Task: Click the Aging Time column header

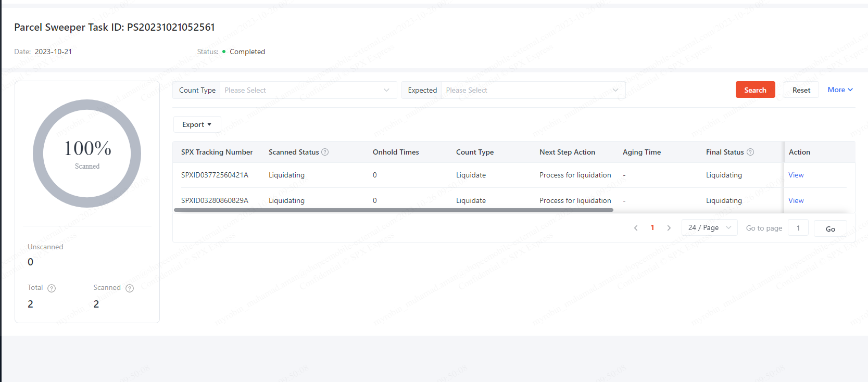Action: pyautogui.click(x=641, y=152)
